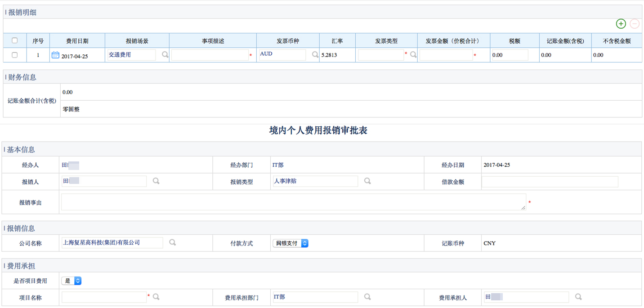644x308 pixels.
Task: Click the 记账币种 value CNY
Action: pyautogui.click(x=489, y=243)
